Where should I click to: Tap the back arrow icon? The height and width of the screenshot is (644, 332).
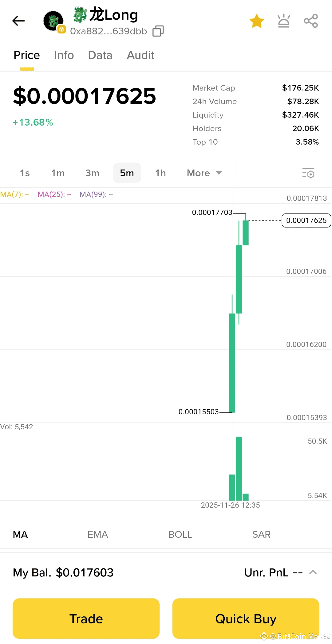(18, 21)
